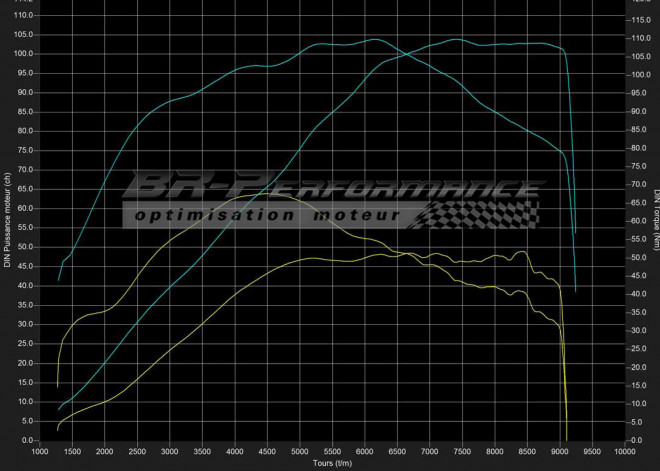Click the 75.0 value on left power axis
Screen dimensions: 660x471
(26, 150)
